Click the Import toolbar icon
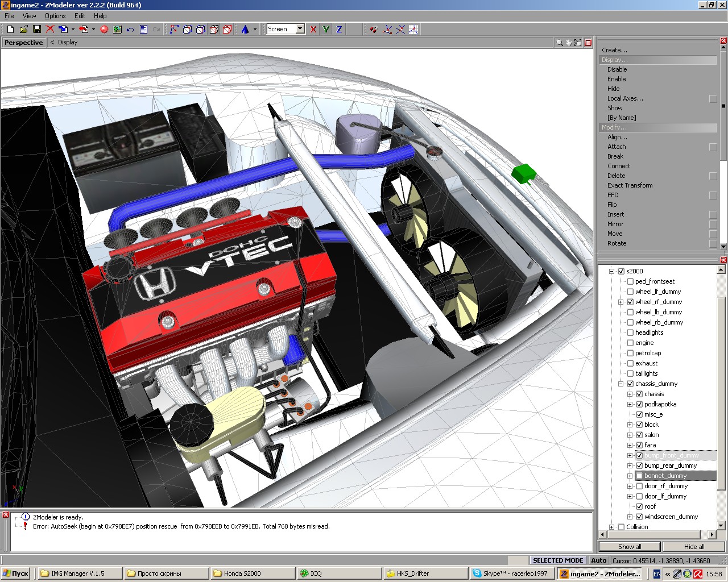Image resolution: width=728 pixels, height=582 pixels. tap(63, 29)
